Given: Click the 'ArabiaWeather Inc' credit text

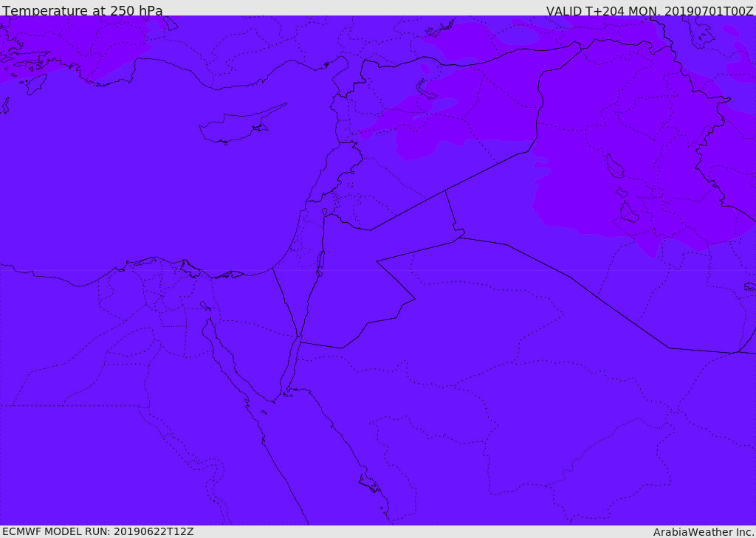Looking at the screenshot, I should [x=704, y=532].
